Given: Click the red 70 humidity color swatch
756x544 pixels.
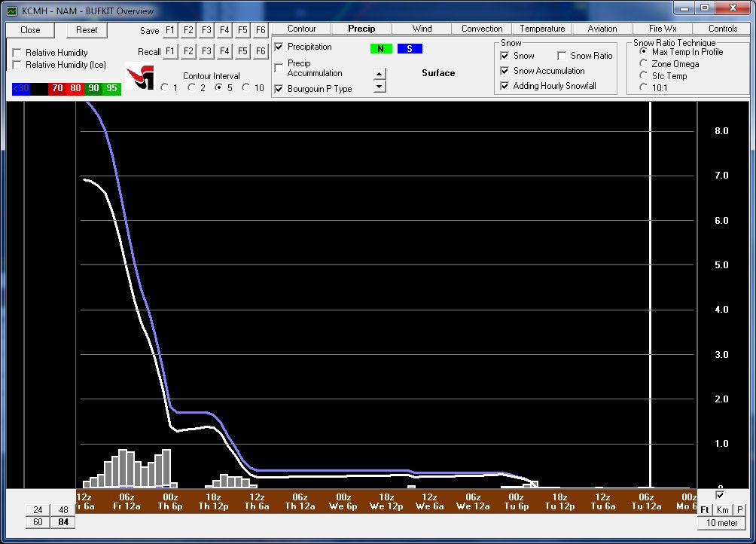Looking at the screenshot, I should (x=57, y=88).
